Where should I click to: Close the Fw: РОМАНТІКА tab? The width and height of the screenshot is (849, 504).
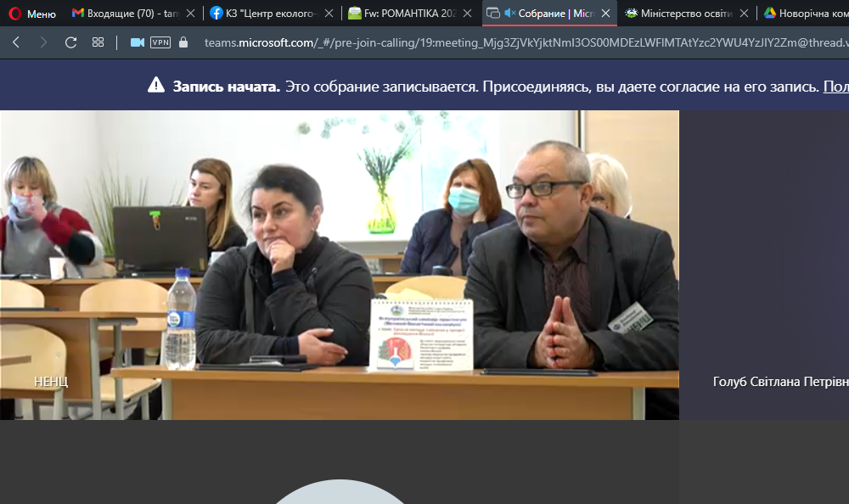467,13
